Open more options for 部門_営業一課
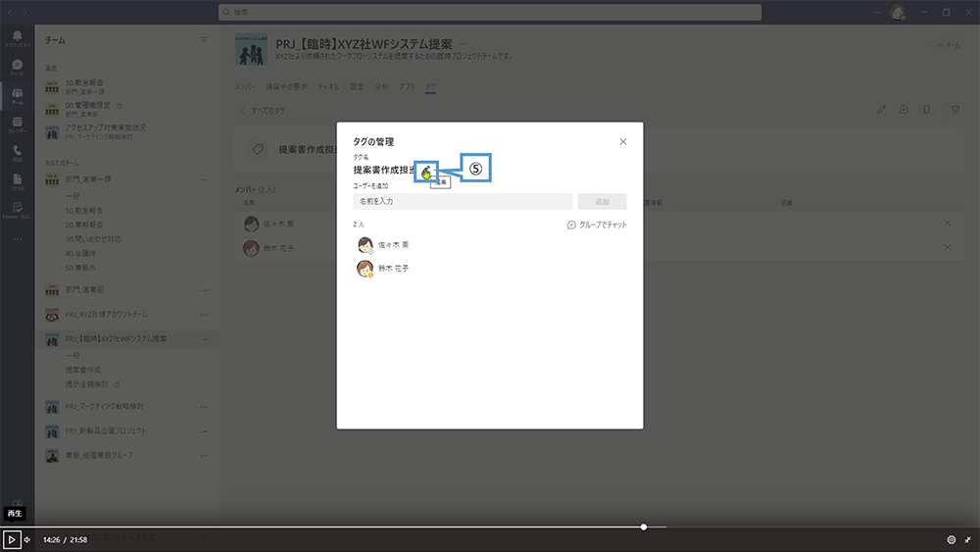Screen dimensions: 980x552 pos(204,179)
